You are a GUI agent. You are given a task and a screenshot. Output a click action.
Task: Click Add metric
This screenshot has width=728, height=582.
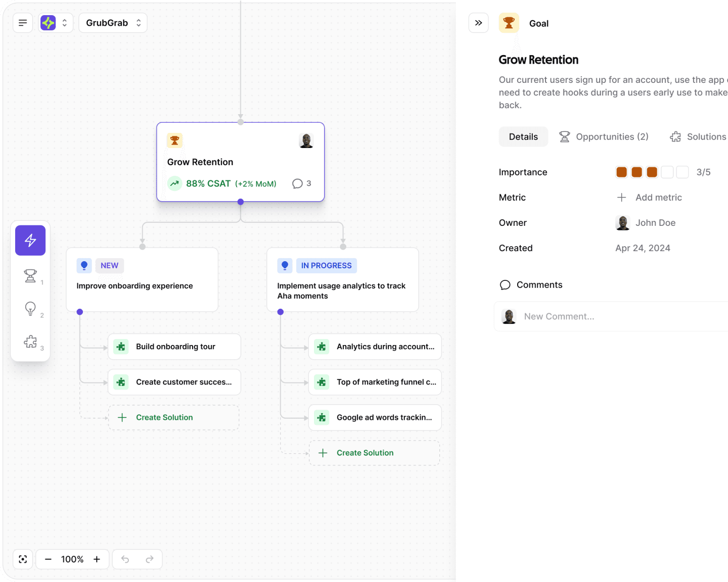tap(650, 198)
